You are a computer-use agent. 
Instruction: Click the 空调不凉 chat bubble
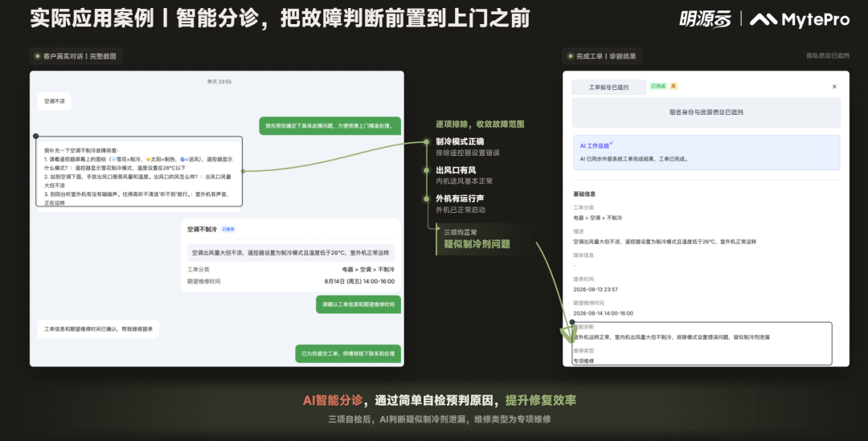(x=55, y=101)
